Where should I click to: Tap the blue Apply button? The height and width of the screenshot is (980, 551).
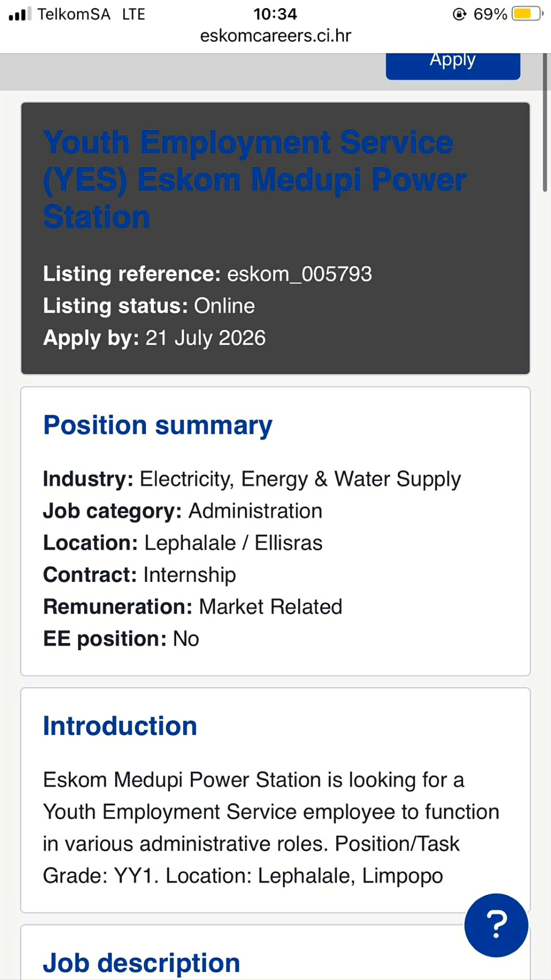pyautogui.click(x=453, y=65)
